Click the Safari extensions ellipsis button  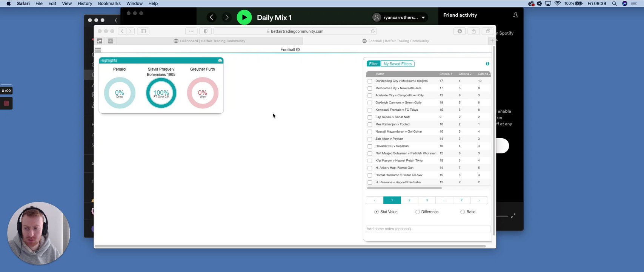191,31
